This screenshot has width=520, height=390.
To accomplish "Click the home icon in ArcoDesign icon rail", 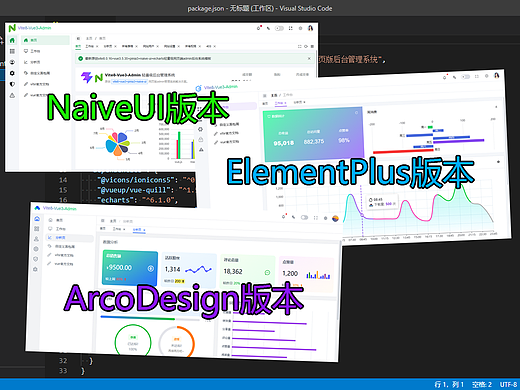I will [x=37, y=219].
